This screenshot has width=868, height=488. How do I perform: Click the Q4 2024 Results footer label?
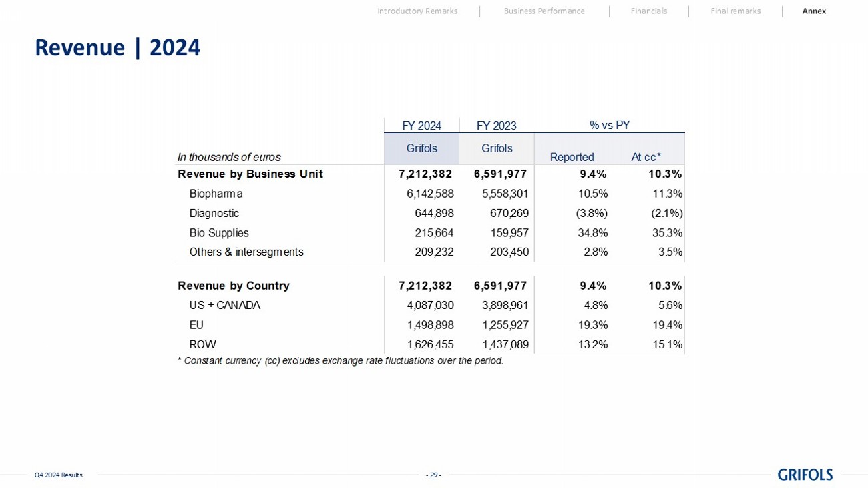[x=59, y=475]
